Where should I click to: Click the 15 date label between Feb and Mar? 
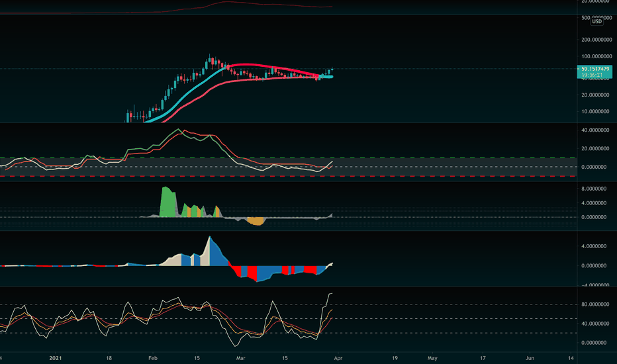click(197, 358)
